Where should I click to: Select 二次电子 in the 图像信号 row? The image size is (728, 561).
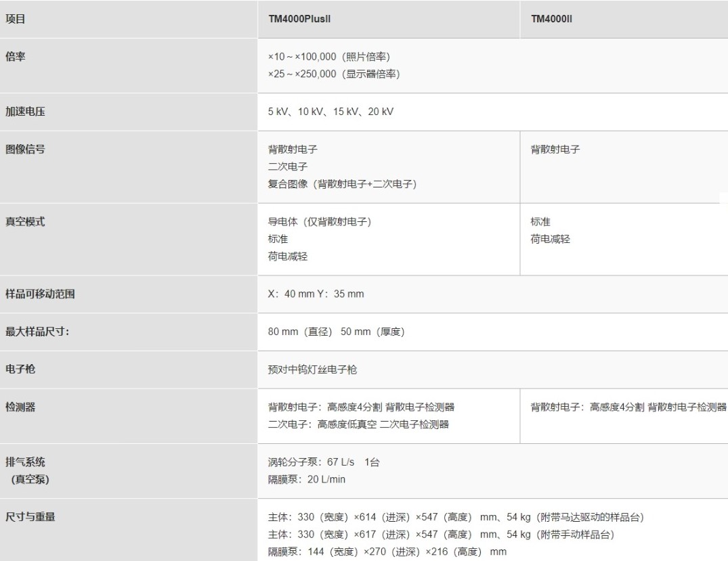tap(288, 166)
